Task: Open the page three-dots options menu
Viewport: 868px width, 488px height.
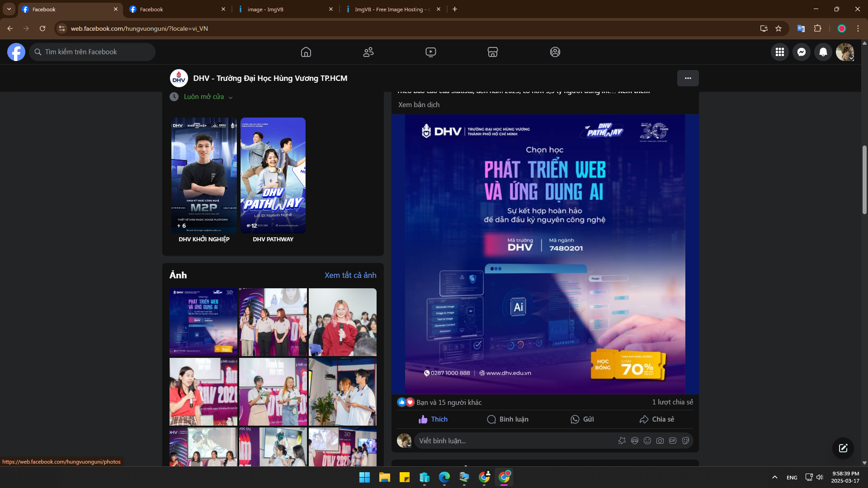Action: [688, 78]
